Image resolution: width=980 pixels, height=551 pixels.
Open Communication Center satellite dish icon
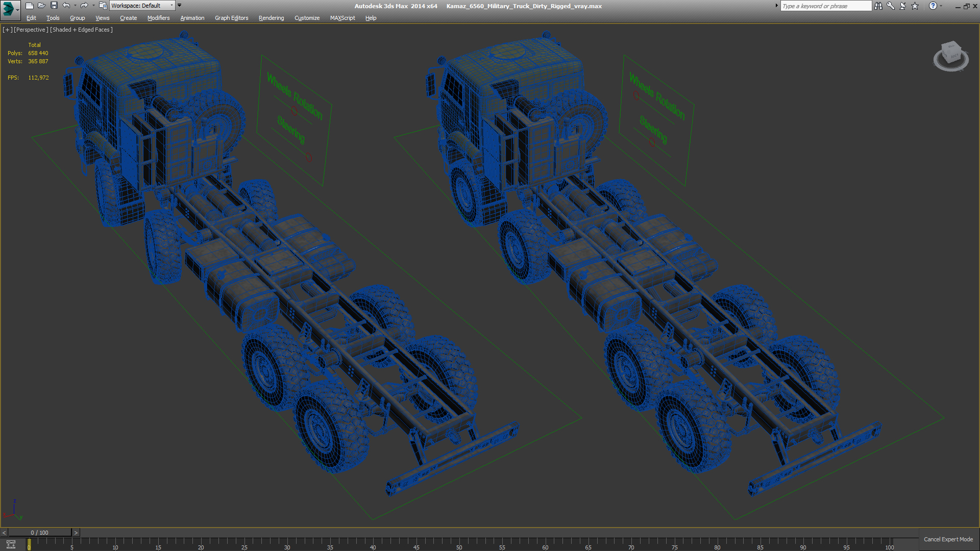pyautogui.click(x=902, y=6)
